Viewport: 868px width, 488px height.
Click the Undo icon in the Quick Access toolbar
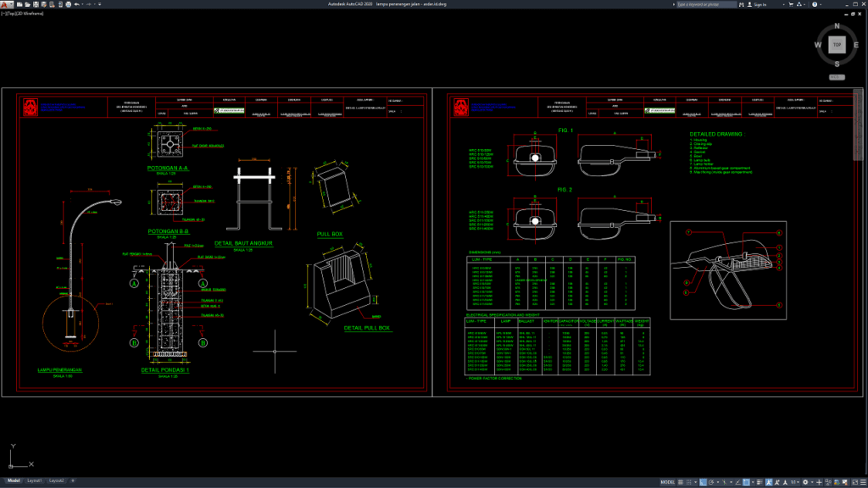76,5
